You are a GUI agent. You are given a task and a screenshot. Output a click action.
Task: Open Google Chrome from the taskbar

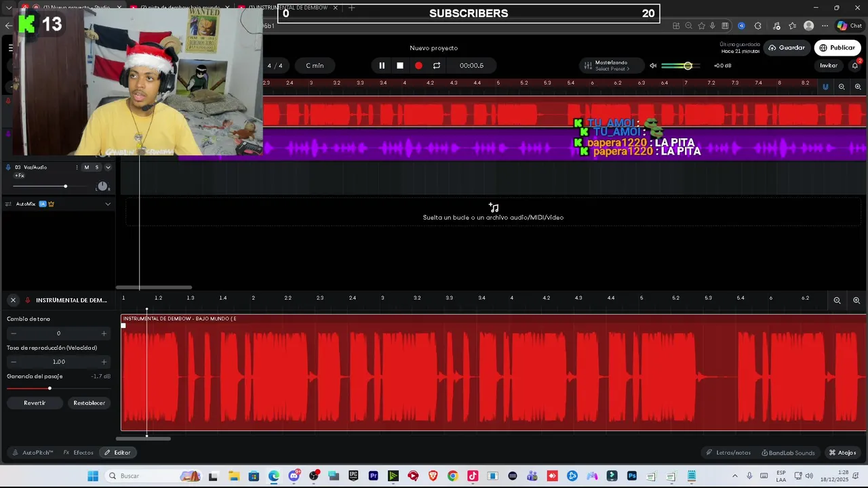[452, 476]
